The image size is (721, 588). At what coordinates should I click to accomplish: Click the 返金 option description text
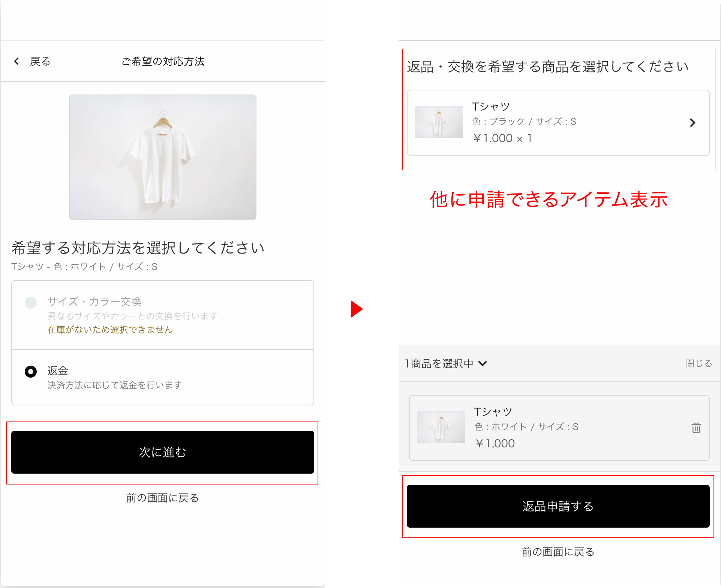click(x=114, y=385)
